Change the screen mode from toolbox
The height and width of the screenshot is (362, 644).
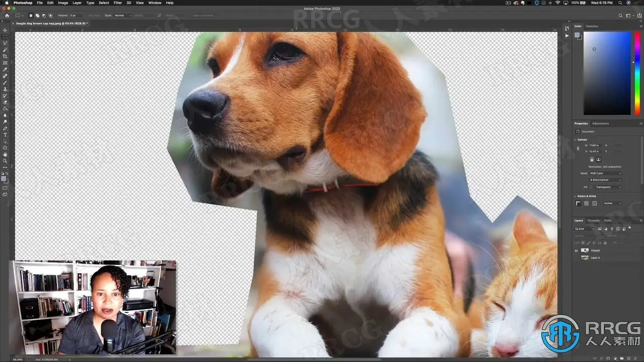point(6,195)
